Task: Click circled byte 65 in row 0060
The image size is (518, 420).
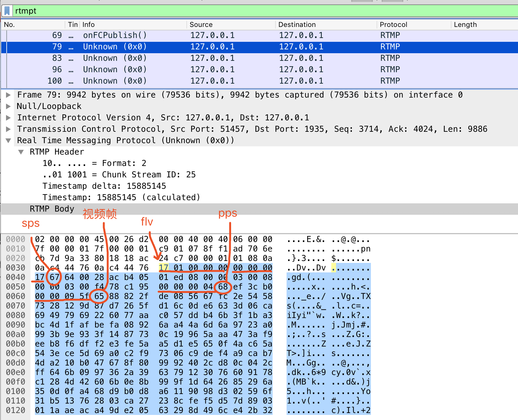Action: click(99, 296)
